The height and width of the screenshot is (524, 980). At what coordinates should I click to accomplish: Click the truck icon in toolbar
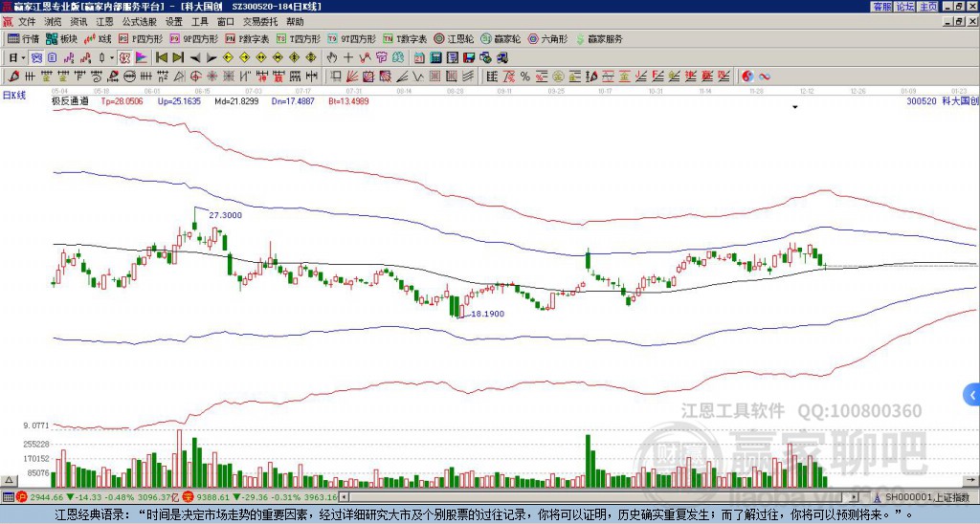point(501,58)
